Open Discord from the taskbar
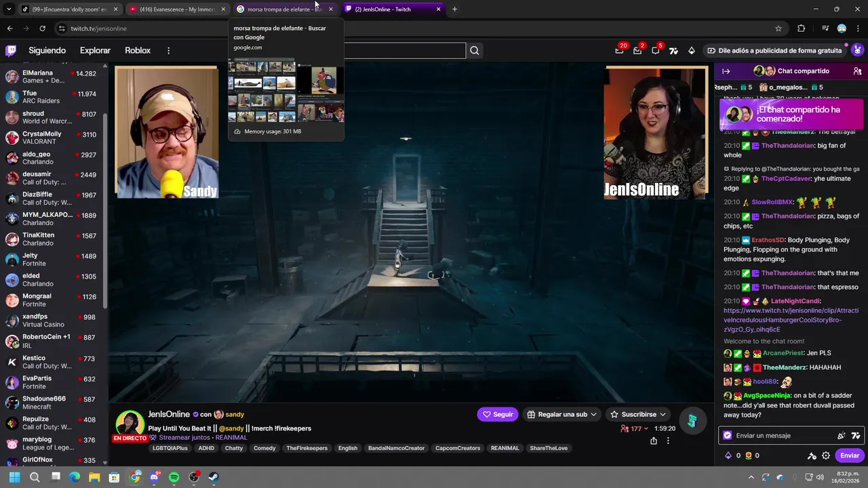Viewport: 868px width, 488px height. [155, 477]
